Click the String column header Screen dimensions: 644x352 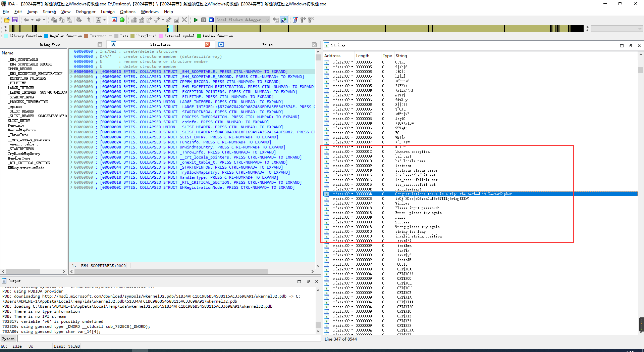[401, 56]
